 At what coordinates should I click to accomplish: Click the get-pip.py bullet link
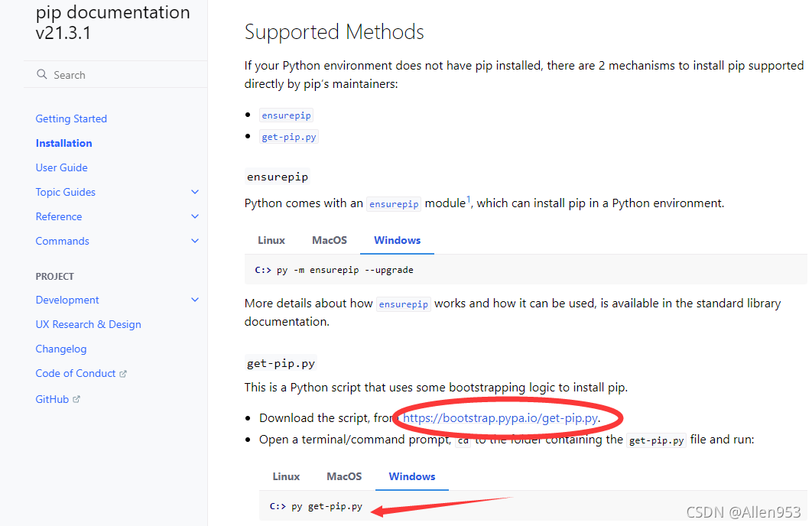point(289,137)
